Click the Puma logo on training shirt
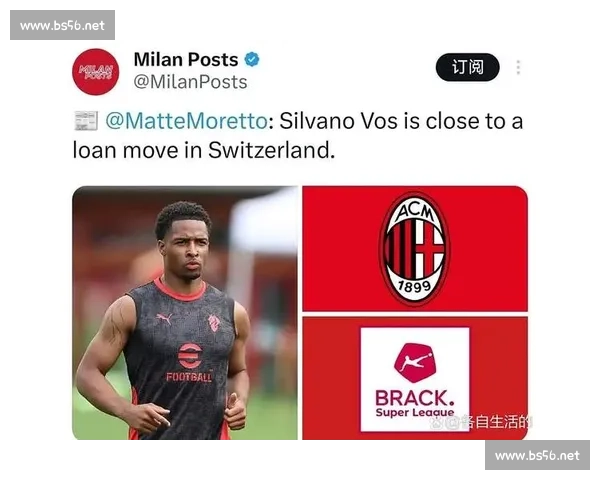 click(x=164, y=318)
